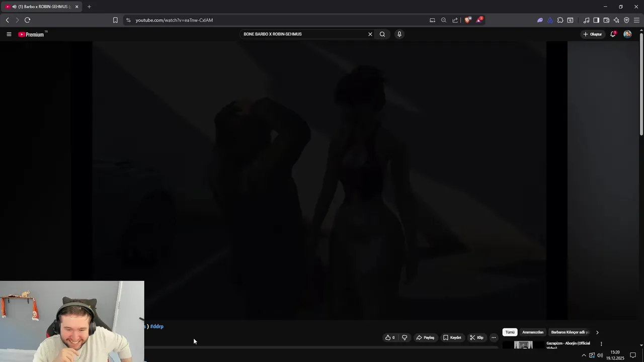The height and width of the screenshot is (362, 644).
Task: Open the media control music note
Action: click(x=586, y=20)
